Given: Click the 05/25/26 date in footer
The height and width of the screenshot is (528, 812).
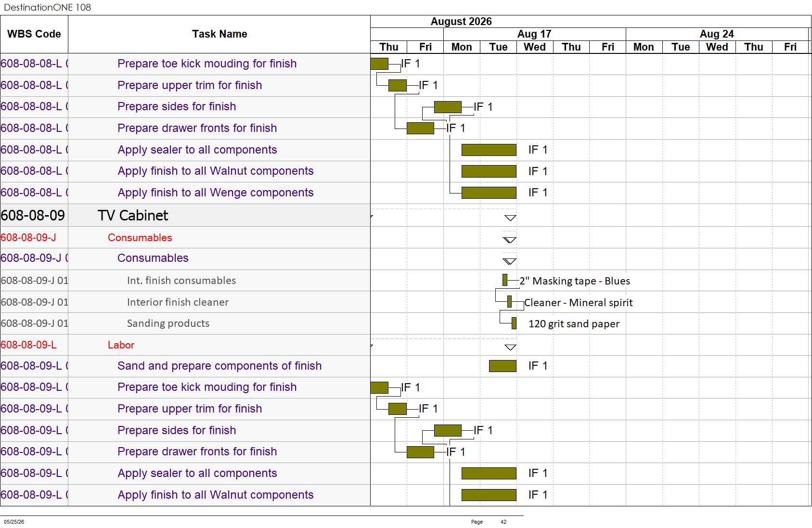Looking at the screenshot, I should [x=14, y=522].
